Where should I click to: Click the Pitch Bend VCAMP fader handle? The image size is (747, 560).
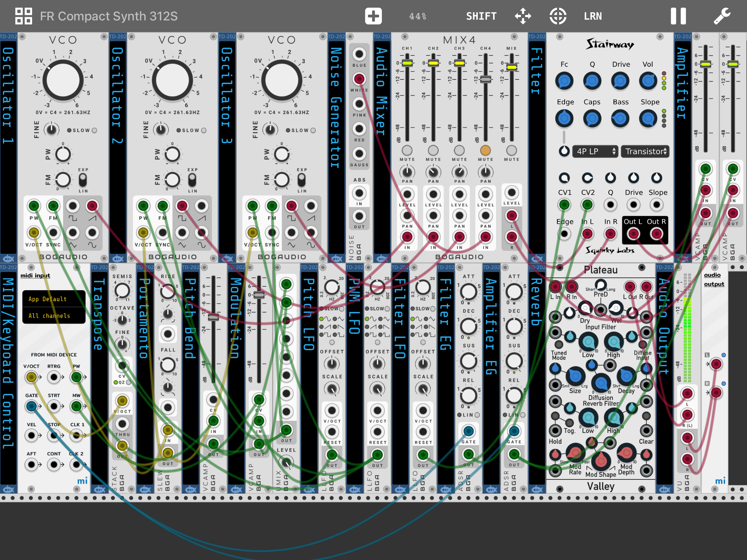click(x=213, y=316)
